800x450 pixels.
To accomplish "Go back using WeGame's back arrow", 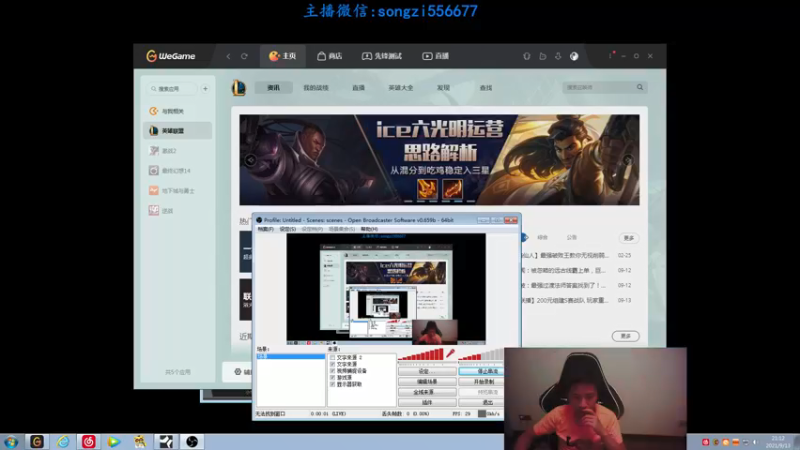I will (x=228, y=56).
